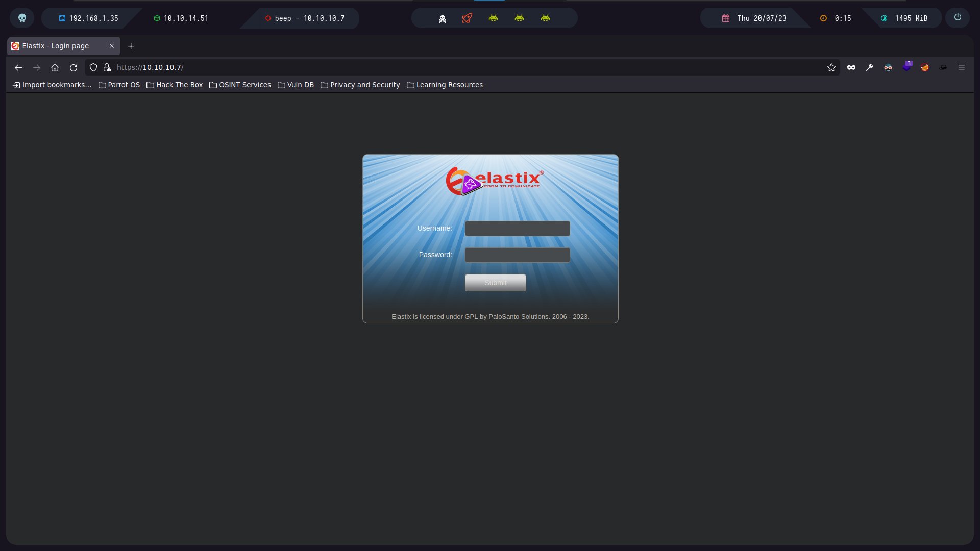Click into the Password field

[518, 255]
